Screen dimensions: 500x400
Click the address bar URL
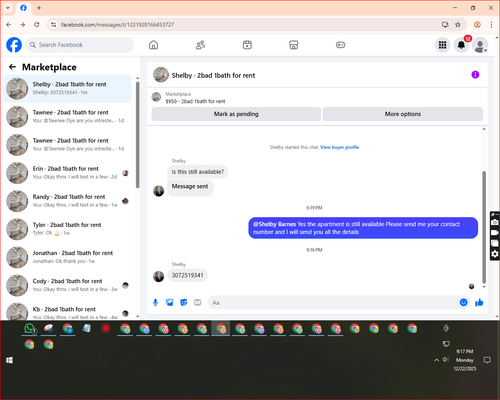[x=117, y=24]
